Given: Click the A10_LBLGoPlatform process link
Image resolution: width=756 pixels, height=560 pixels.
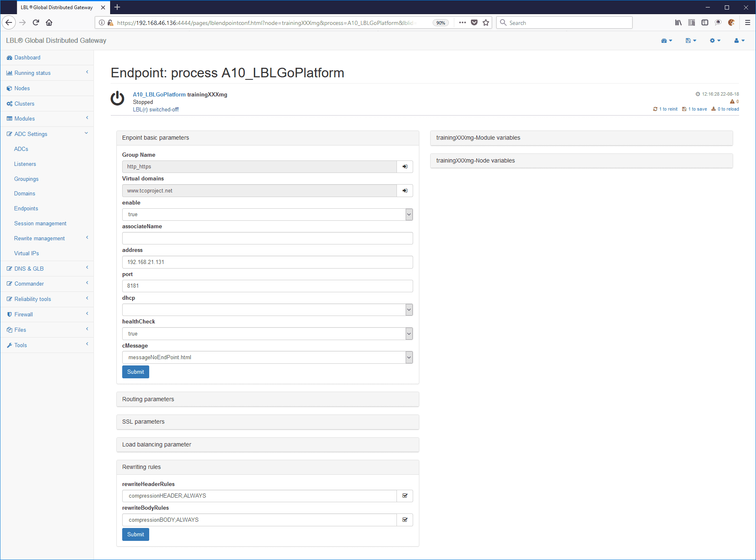Looking at the screenshot, I should 159,95.
